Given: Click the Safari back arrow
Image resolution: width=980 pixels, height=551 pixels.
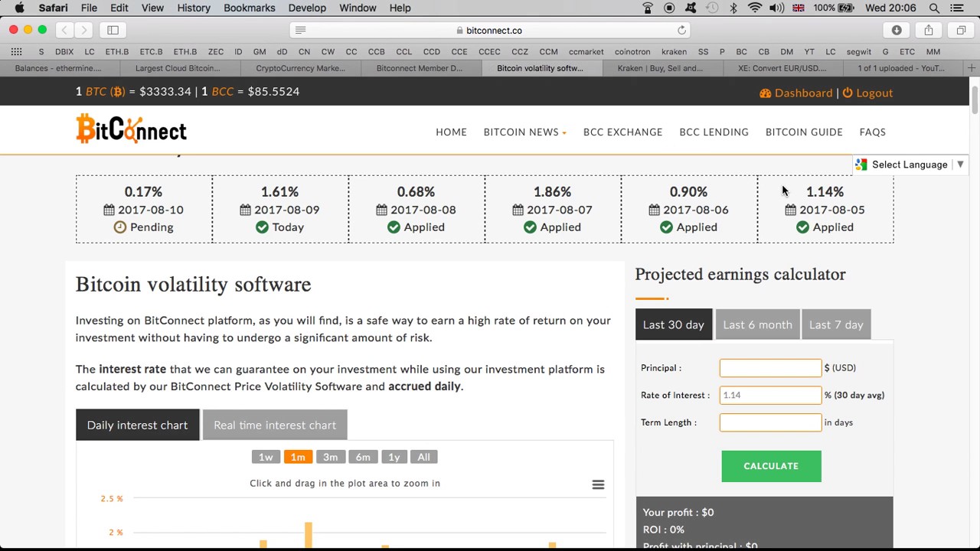Looking at the screenshot, I should tap(64, 30).
